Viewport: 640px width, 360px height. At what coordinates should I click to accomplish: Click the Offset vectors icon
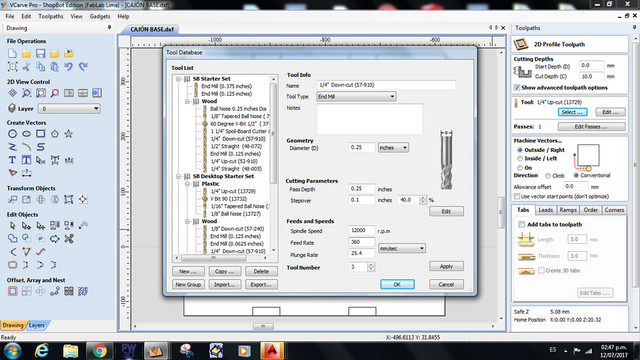pyautogui.click(x=12, y=291)
